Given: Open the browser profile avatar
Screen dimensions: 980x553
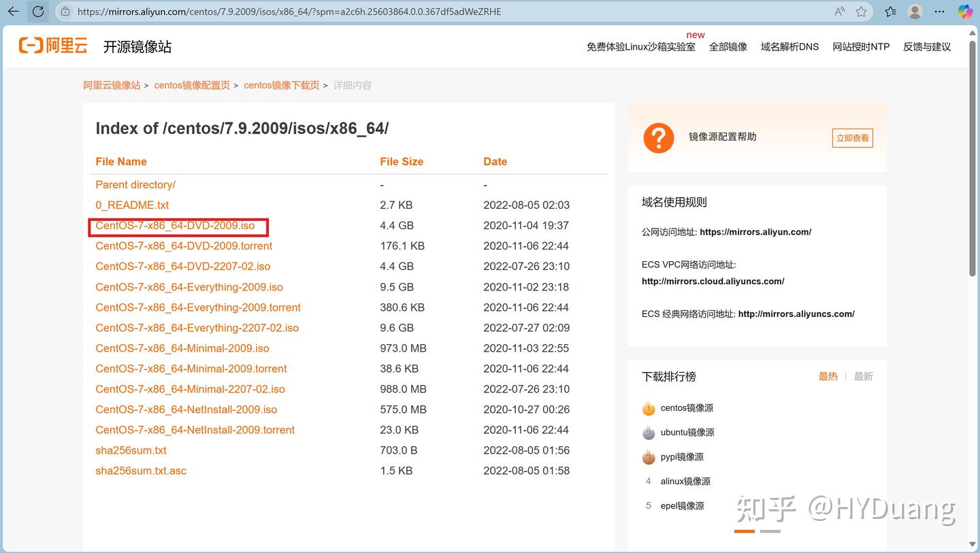Looking at the screenshot, I should tap(914, 12).
